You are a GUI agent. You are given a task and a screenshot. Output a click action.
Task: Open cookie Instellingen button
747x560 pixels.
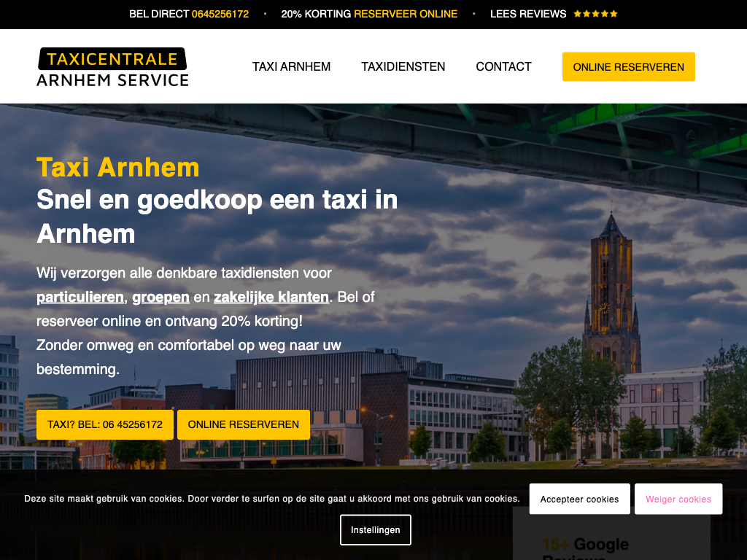coord(376,529)
